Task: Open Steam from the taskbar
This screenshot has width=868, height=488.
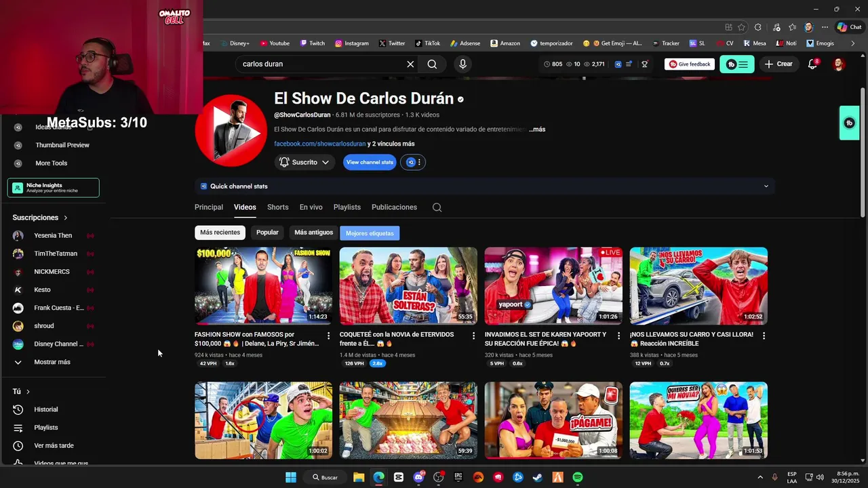Action: [538, 477]
